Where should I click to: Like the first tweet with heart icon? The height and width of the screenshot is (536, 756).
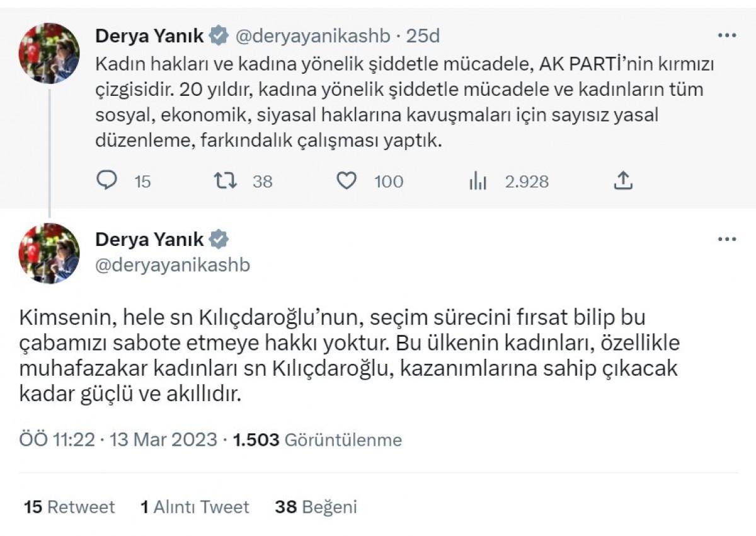(x=346, y=182)
